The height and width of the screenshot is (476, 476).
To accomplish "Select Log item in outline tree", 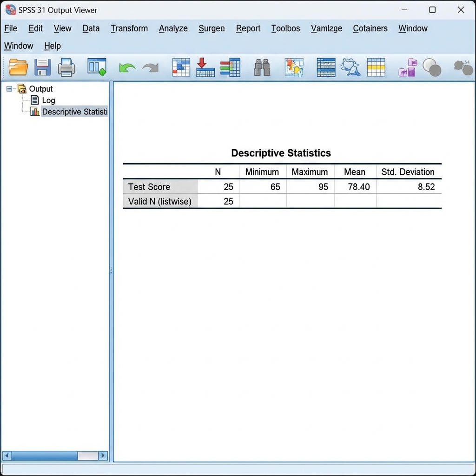I will (x=48, y=100).
